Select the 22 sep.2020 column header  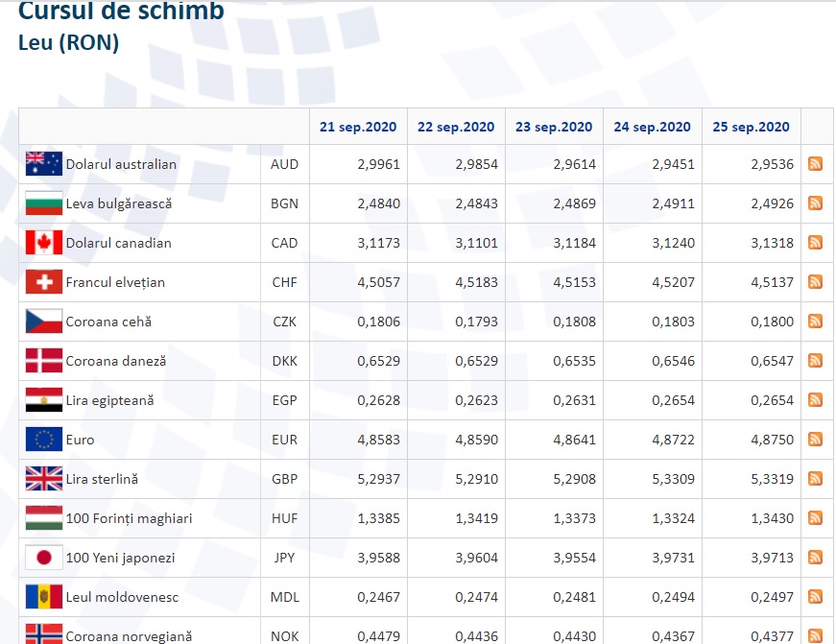coord(456,127)
